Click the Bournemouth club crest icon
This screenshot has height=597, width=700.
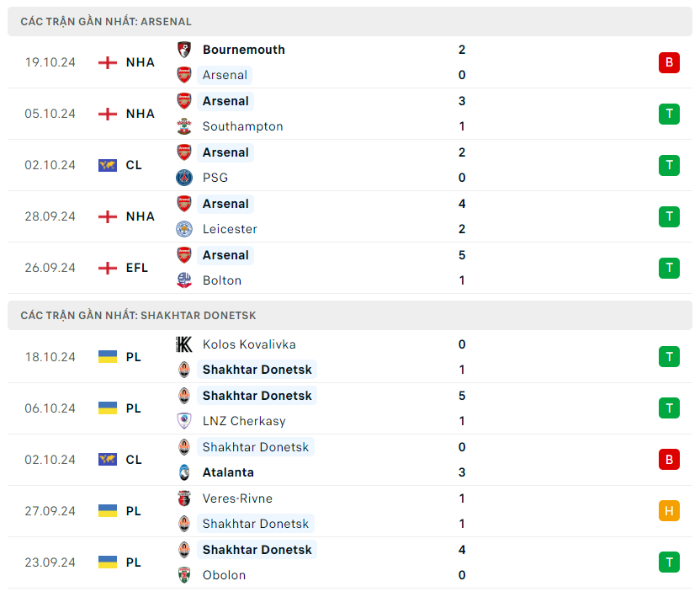[x=184, y=50]
